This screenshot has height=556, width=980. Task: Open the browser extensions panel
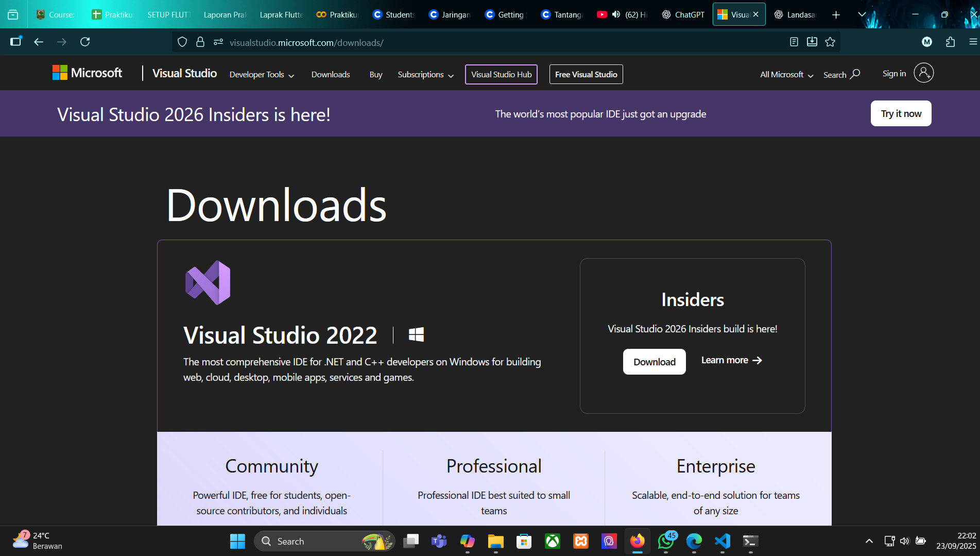[x=950, y=42]
